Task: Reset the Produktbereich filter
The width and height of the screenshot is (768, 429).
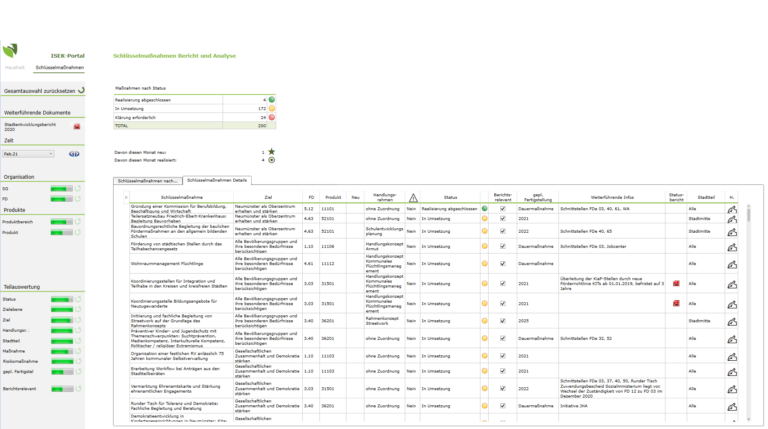Action: tap(78, 222)
